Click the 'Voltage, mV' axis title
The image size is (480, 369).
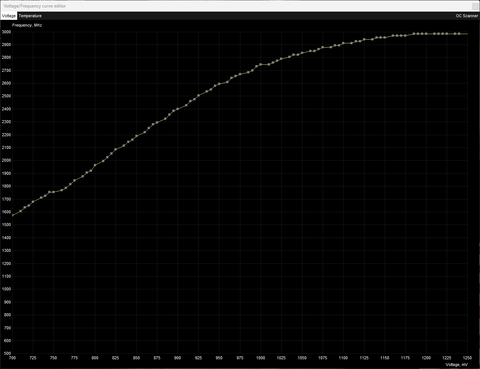pyautogui.click(x=457, y=365)
